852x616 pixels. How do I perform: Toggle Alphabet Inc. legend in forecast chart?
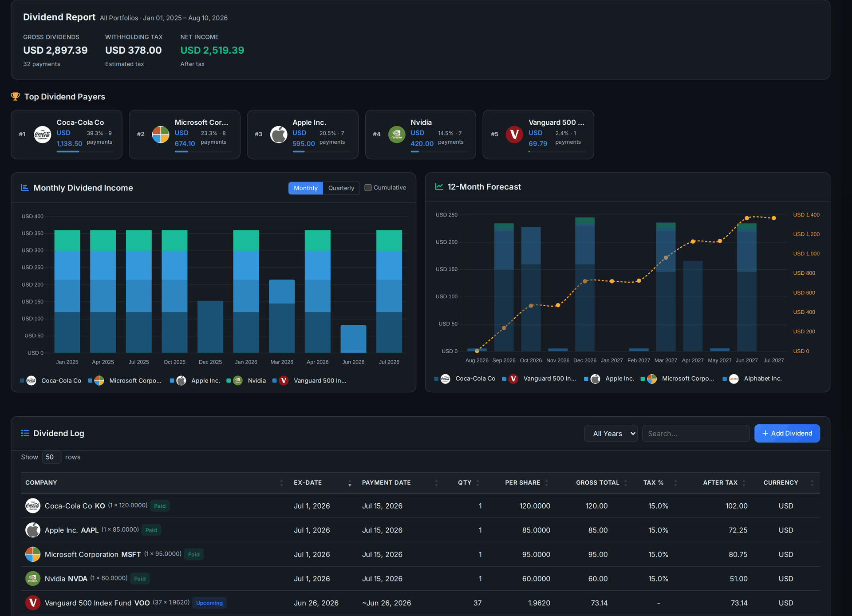pos(753,379)
